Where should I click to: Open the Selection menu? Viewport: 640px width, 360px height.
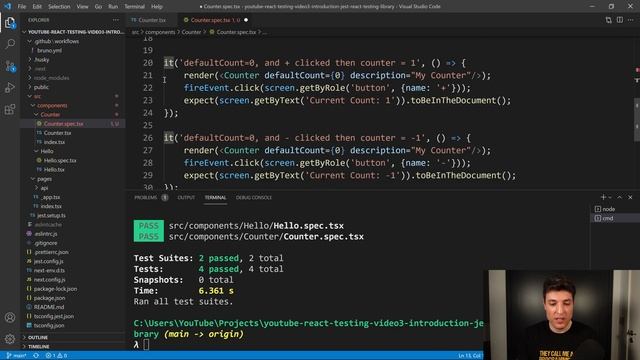(59, 7)
